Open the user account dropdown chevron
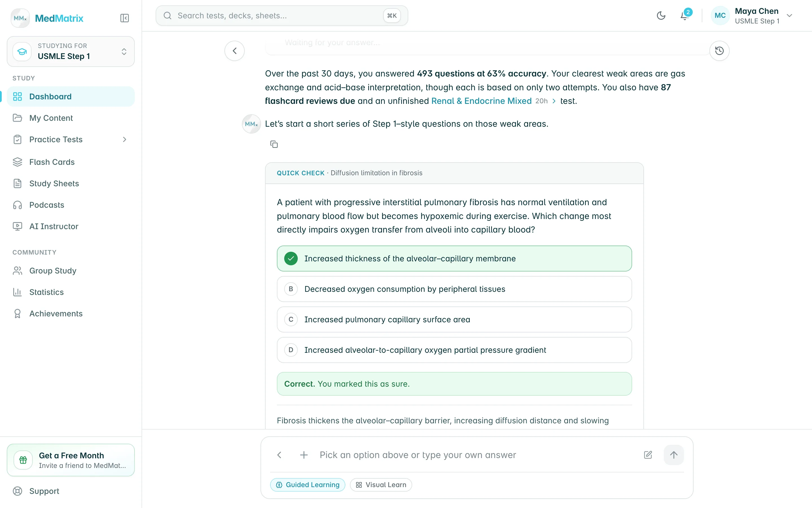The height and width of the screenshot is (508, 812). tap(789, 16)
